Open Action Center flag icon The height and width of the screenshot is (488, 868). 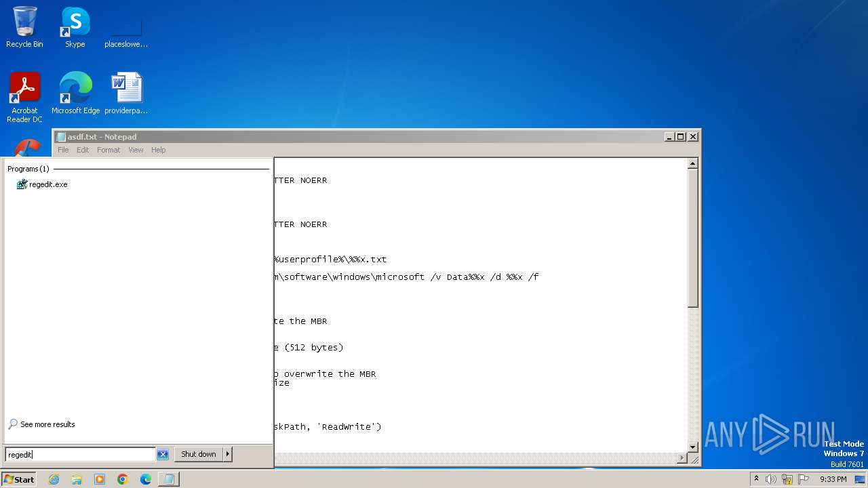coord(804,479)
